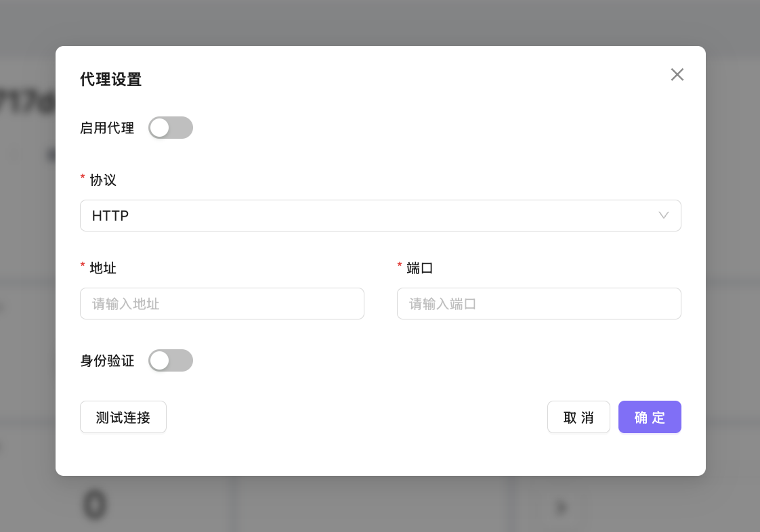Click the blurred 0 counter in the background
Viewport: 760px width, 532px height.
(96, 506)
